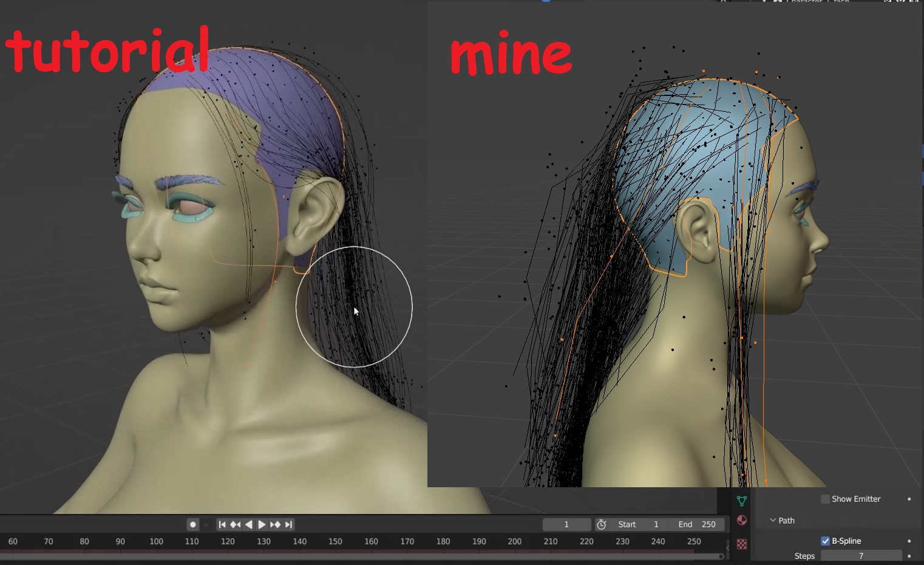
Task: Click frame 100 on the timeline ruler
Action: pyautogui.click(x=156, y=541)
